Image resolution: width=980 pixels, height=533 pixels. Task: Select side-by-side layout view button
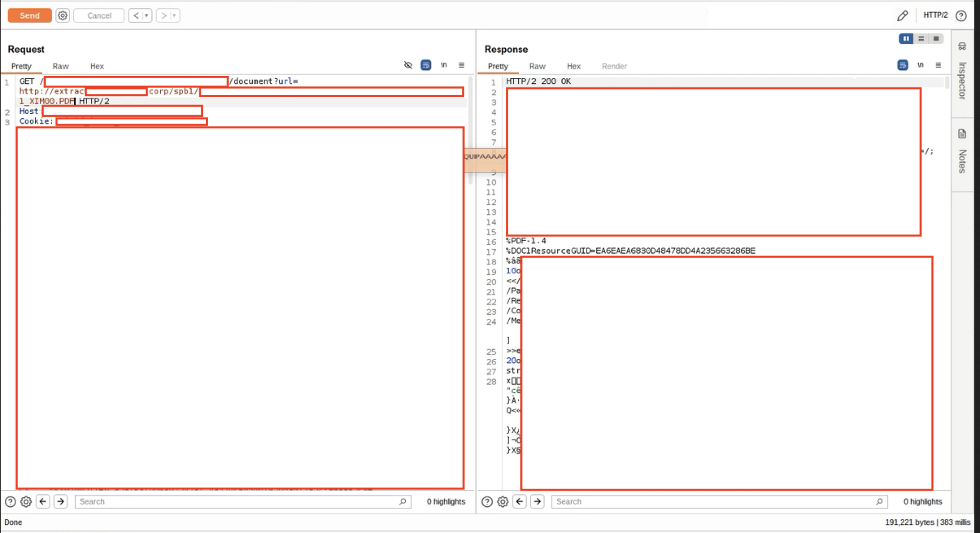tap(905, 38)
